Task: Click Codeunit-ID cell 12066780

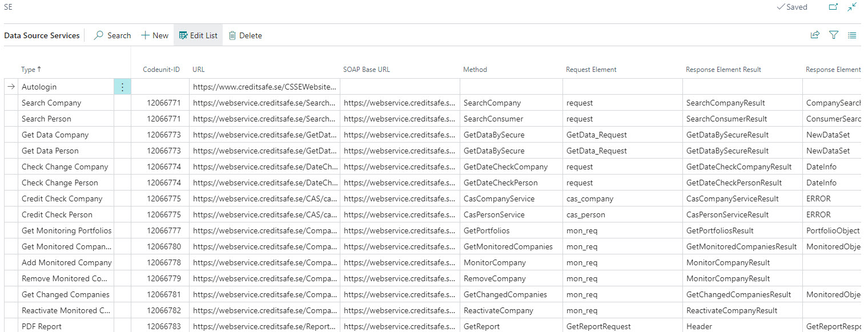Action: click(160, 247)
